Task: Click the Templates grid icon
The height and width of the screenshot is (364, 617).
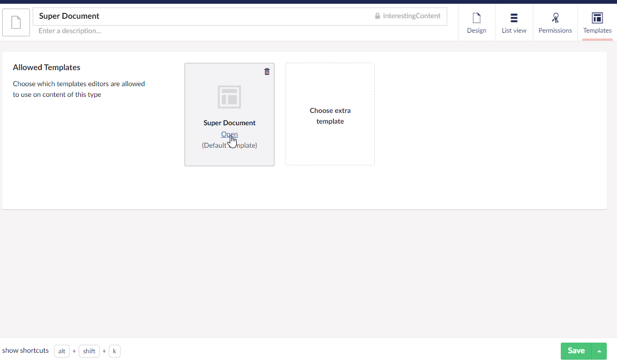Action: [597, 18]
